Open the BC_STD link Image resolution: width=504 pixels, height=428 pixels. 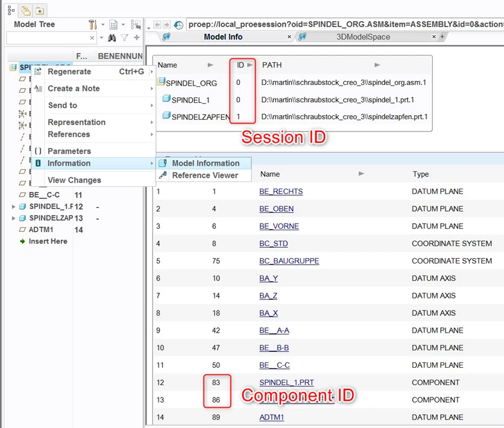pos(274,244)
